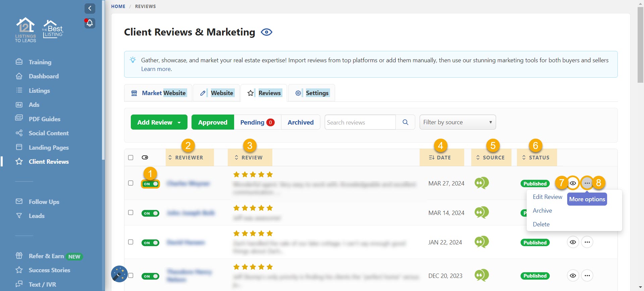View the Dec 20, 2023 review eye icon
The image size is (644, 291).
[573, 276]
